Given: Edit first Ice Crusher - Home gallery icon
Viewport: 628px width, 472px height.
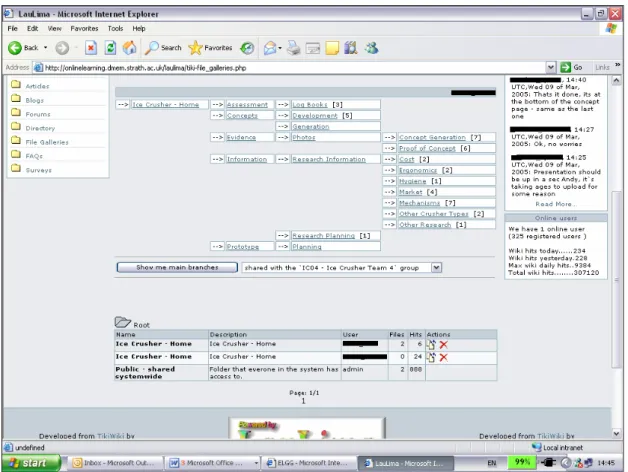Looking at the screenshot, I should pyautogui.click(x=431, y=345).
